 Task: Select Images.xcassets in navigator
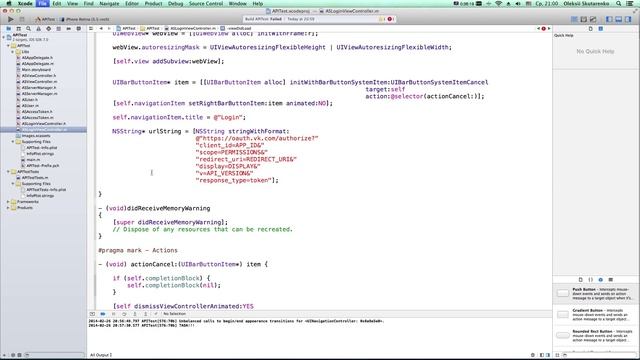click(x=36, y=136)
